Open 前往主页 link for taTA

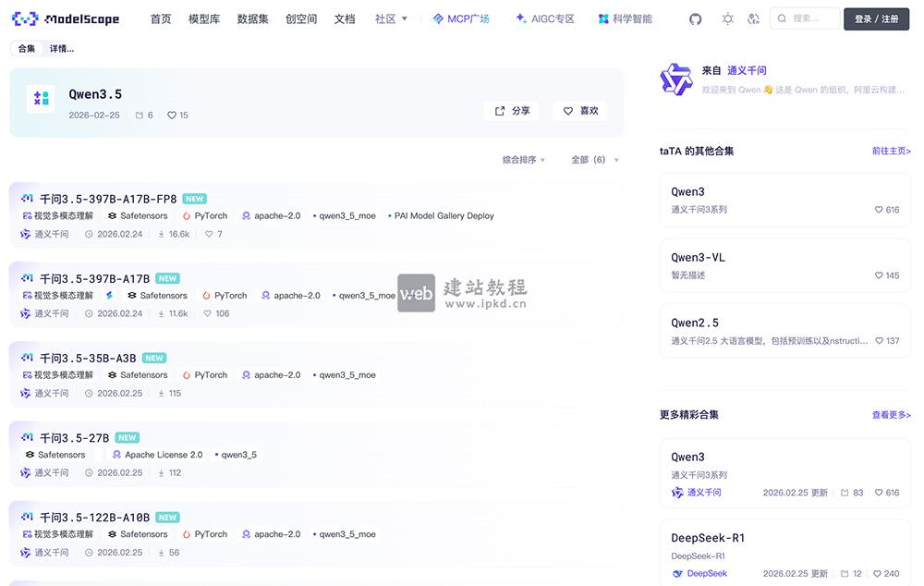pyautogui.click(x=890, y=151)
